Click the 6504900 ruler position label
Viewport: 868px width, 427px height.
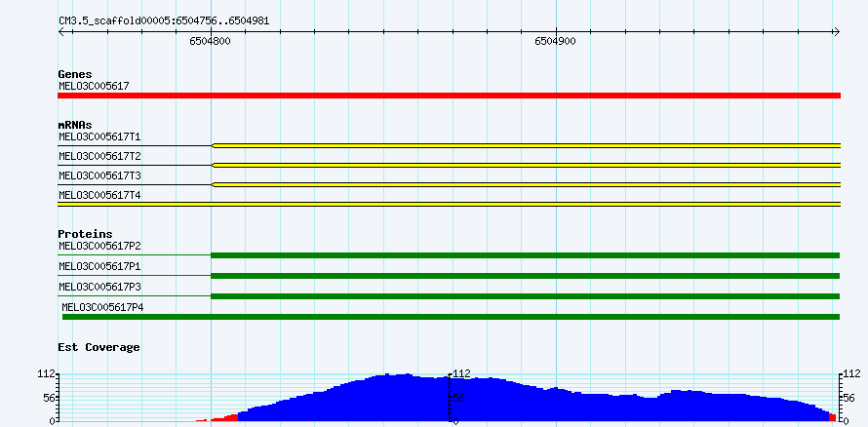point(555,42)
